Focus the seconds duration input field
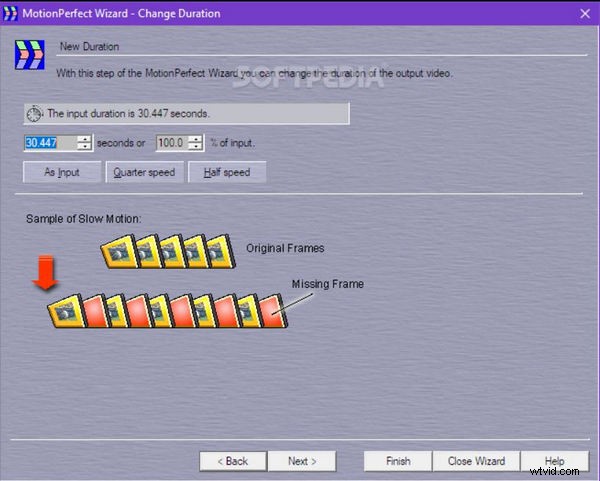This screenshot has width=600, height=481. click(49, 143)
